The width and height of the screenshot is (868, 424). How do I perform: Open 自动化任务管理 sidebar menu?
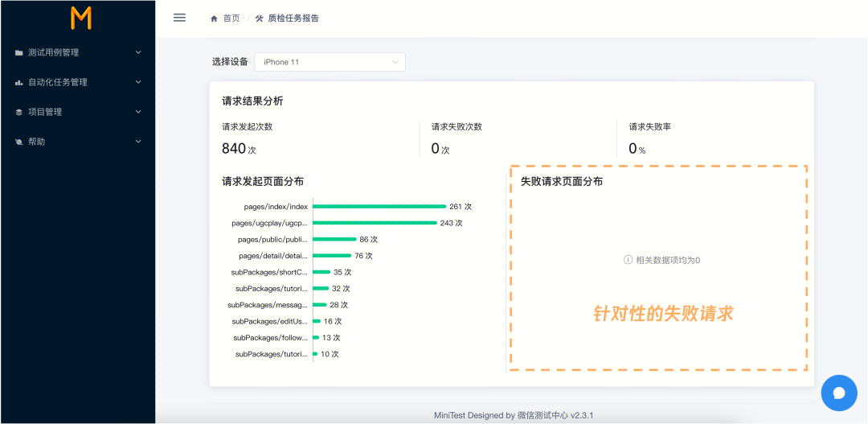point(77,82)
